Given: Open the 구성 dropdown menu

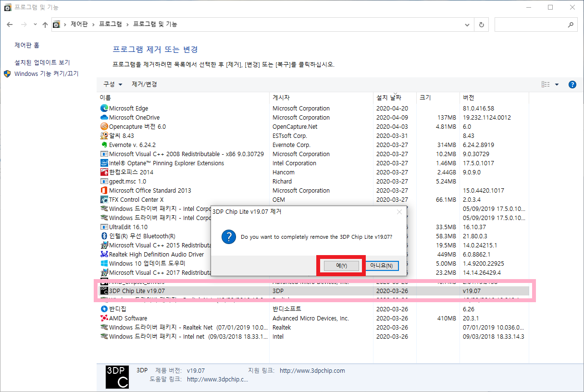Looking at the screenshot, I should pos(112,84).
